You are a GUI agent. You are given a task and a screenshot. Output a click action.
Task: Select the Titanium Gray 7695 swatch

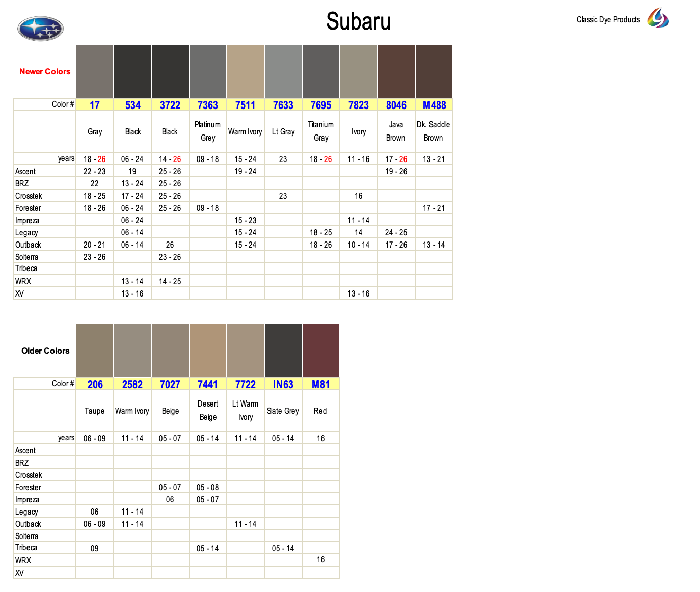point(321,71)
